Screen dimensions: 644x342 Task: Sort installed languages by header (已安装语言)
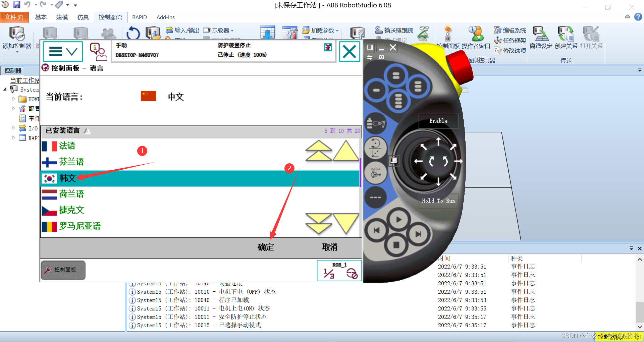click(63, 131)
